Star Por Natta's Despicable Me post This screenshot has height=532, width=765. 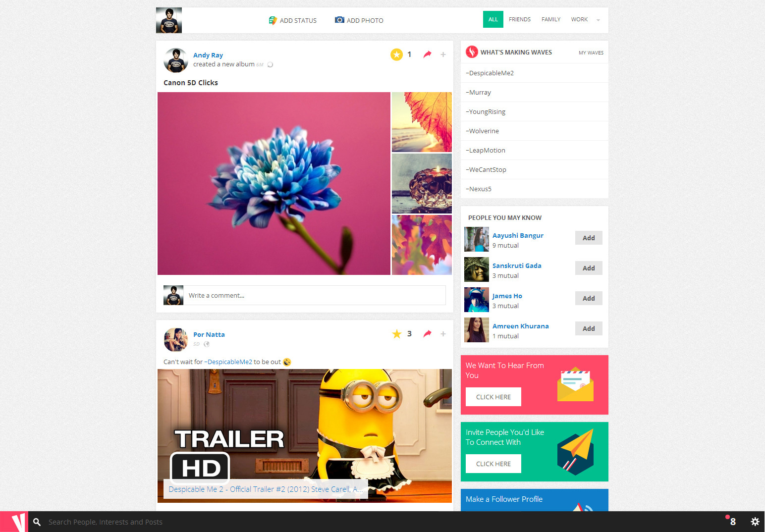(x=396, y=334)
